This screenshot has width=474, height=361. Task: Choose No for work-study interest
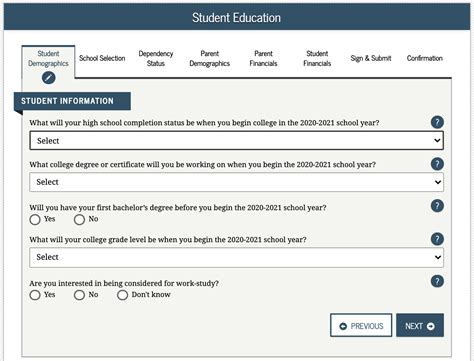[x=79, y=295]
